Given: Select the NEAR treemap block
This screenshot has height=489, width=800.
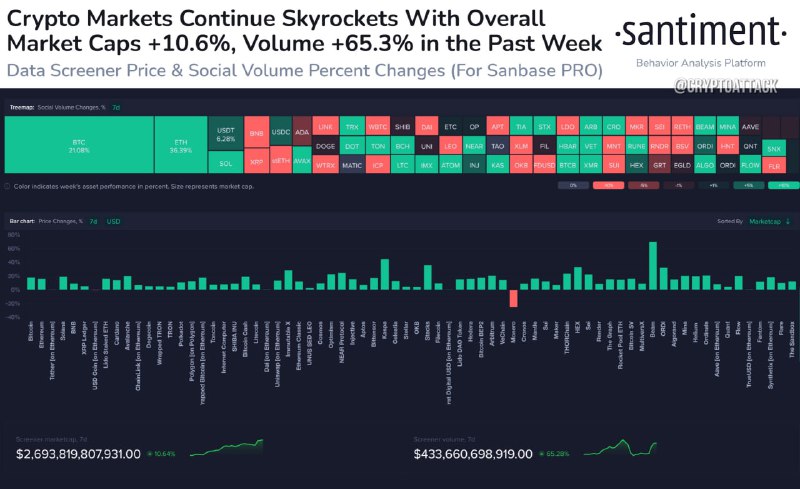Looking at the screenshot, I should 474,145.
